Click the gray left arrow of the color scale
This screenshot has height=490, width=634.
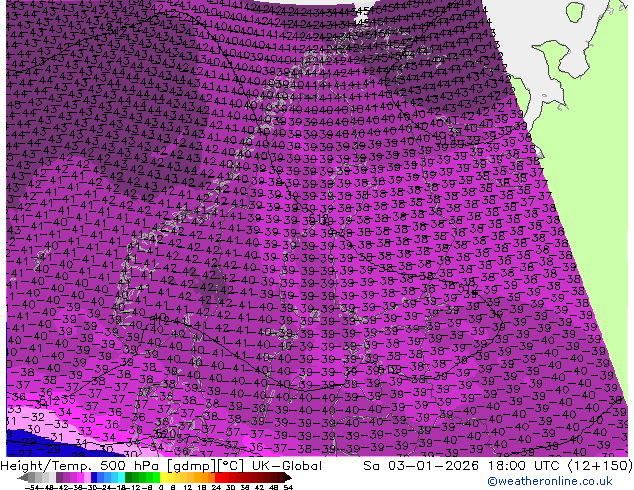23,477
